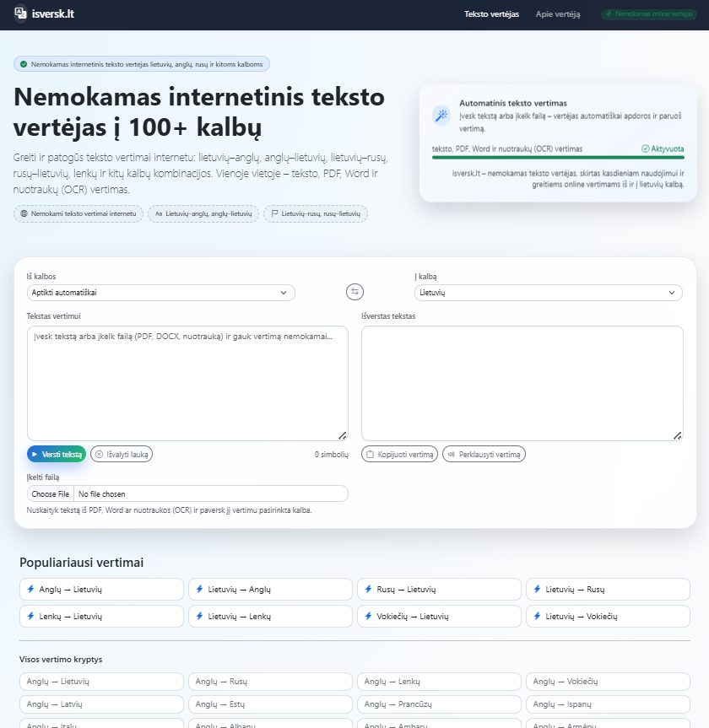Image resolution: width=709 pixels, height=728 pixels.
Task: Click the green checkmark icon in top banner
Action: 22,63
